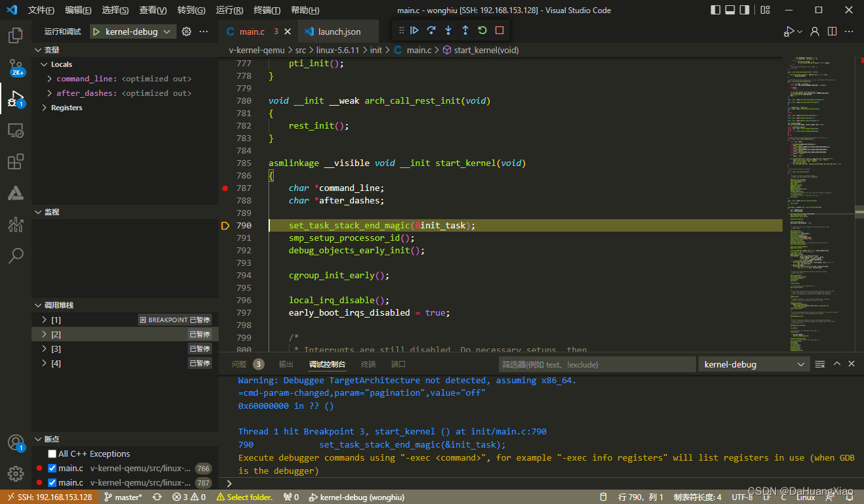Open the Remote Explorer view icon
Screen dimensions: 864x504
click(x=16, y=131)
